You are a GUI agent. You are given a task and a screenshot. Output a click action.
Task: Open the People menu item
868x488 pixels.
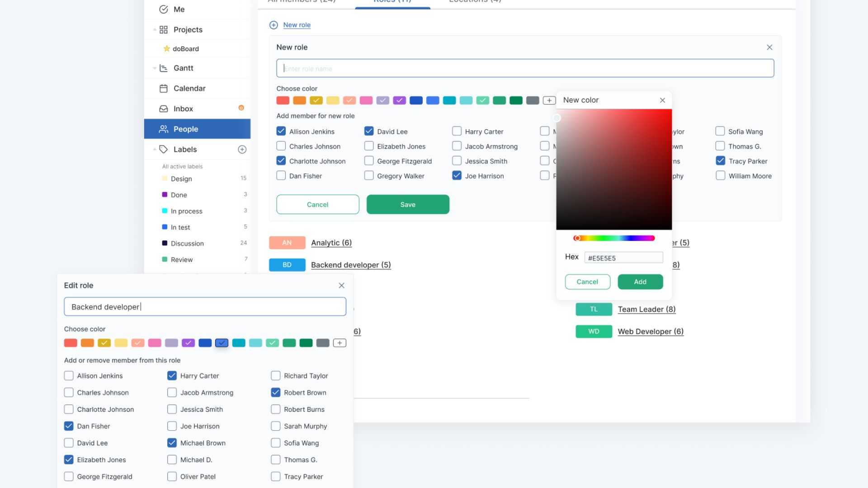point(185,129)
